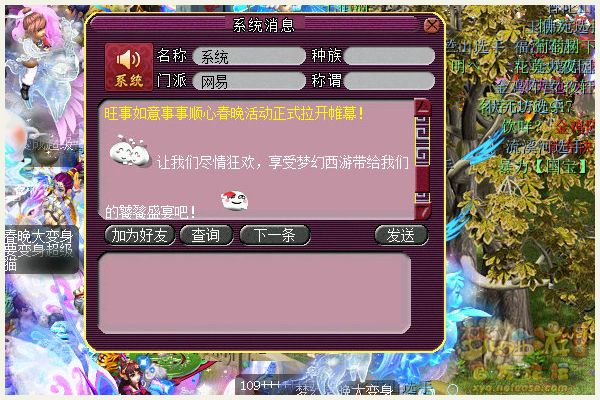Click the twin cloud emoticon in message

pyautogui.click(x=129, y=151)
